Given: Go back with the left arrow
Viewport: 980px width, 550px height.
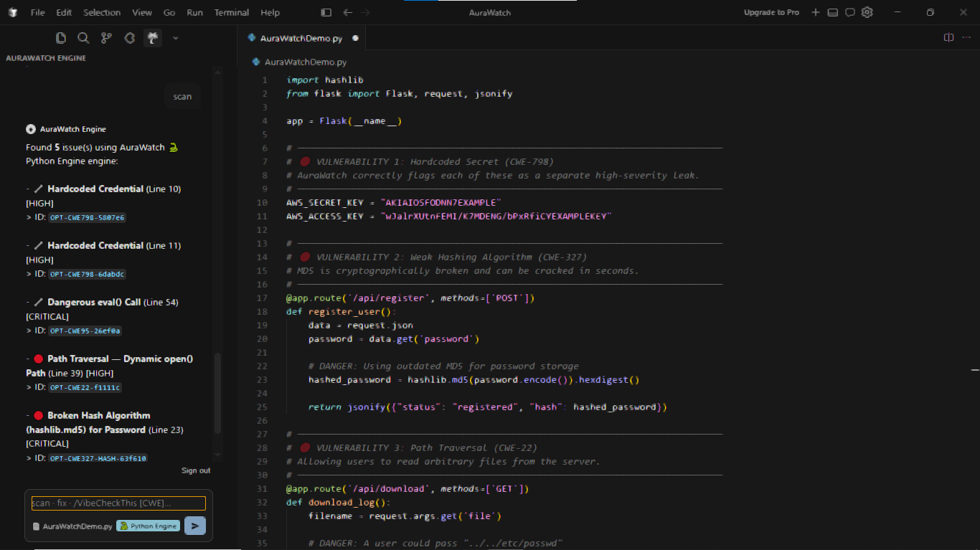Looking at the screenshot, I should pos(348,12).
